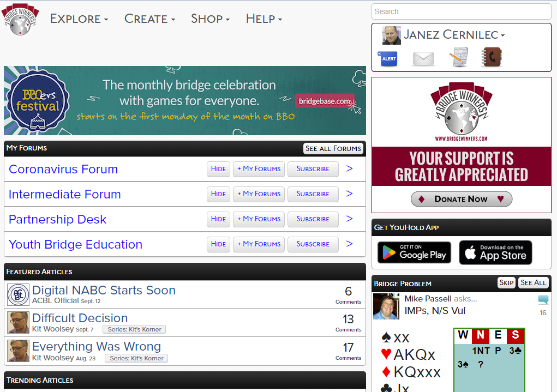Screen dimensions: 557x392
Task: Add Partnership Desk to My Forums
Action: [x=259, y=219]
